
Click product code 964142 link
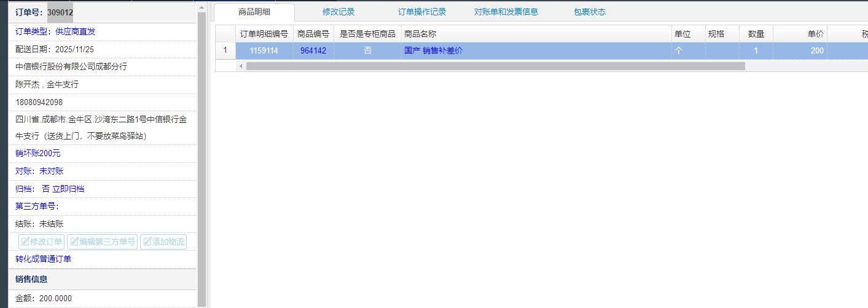(x=313, y=51)
